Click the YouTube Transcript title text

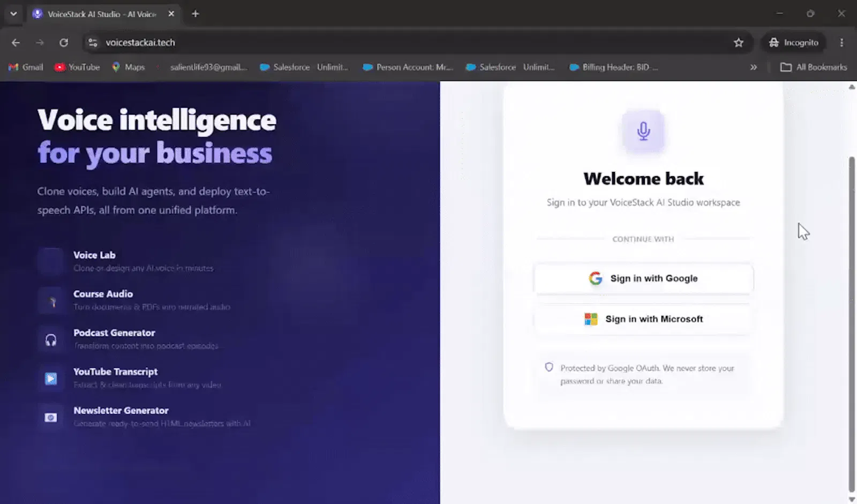tap(115, 372)
